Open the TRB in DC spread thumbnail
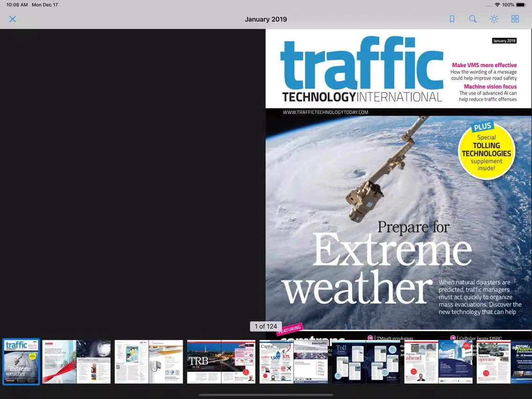Screen dimensions: 532x399 tap(221, 362)
